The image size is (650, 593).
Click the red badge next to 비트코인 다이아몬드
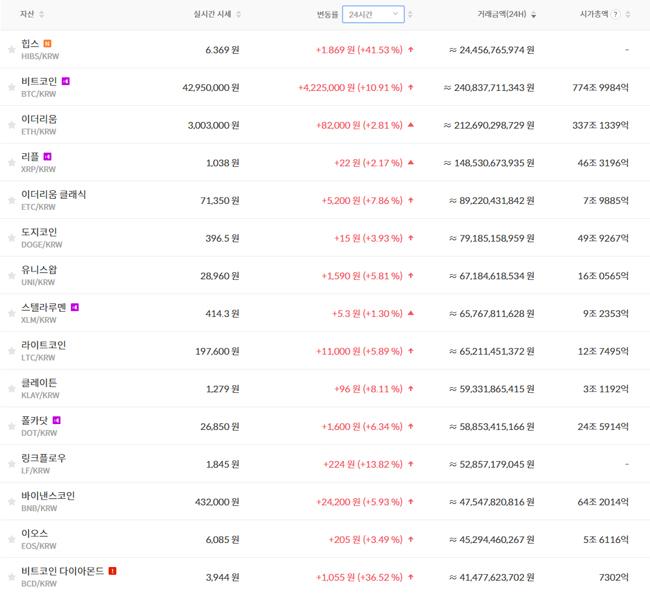pos(112,571)
